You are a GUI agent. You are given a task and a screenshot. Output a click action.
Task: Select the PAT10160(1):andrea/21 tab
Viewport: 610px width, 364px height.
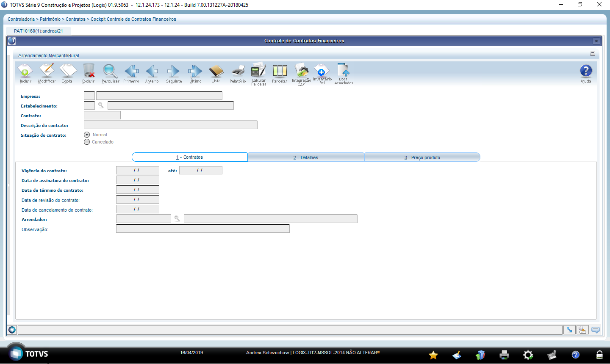tap(39, 31)
